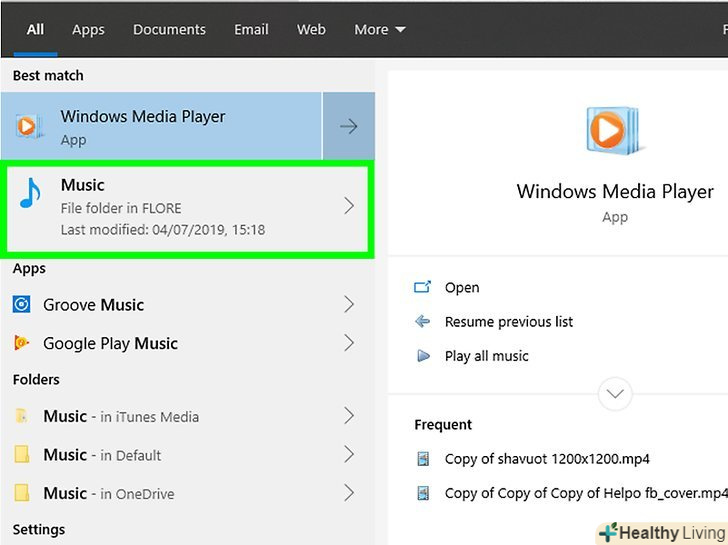Expand Windows Media Player arrow in Best match

348,126
